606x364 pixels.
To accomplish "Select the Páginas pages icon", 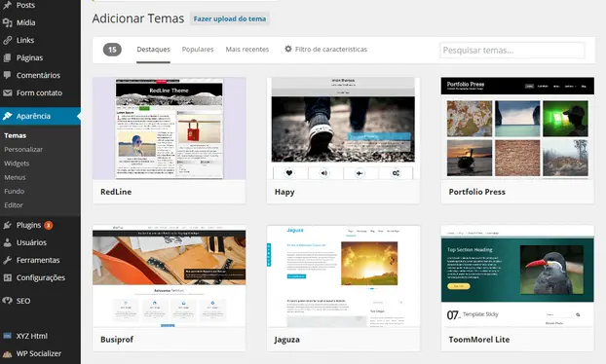I will (x=8, y=57).
